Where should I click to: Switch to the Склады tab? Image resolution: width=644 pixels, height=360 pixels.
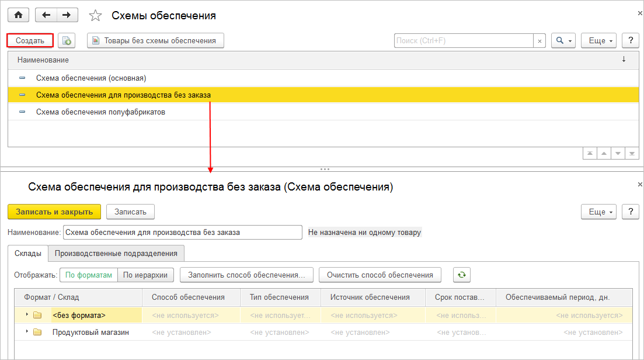tap(28, 253)
